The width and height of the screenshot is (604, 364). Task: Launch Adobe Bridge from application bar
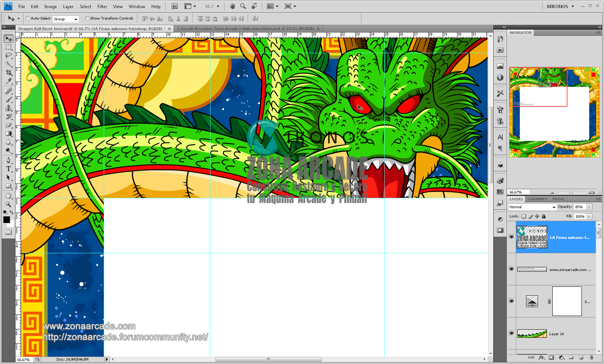(175, 6)
